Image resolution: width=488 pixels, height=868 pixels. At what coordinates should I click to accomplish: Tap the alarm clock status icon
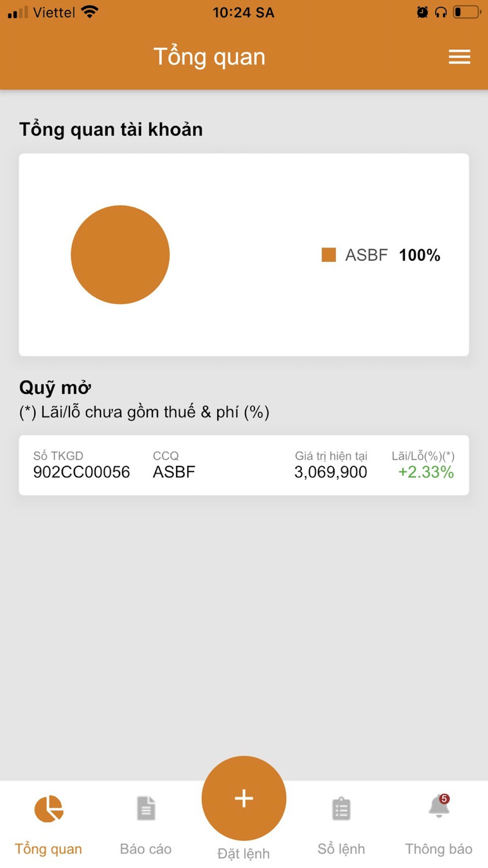click(x=423, y=12)
